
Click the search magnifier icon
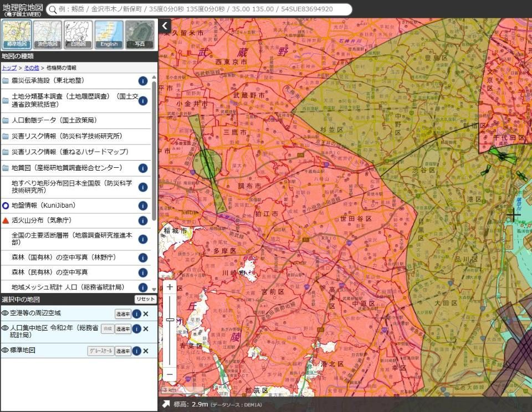coord(53,9)
